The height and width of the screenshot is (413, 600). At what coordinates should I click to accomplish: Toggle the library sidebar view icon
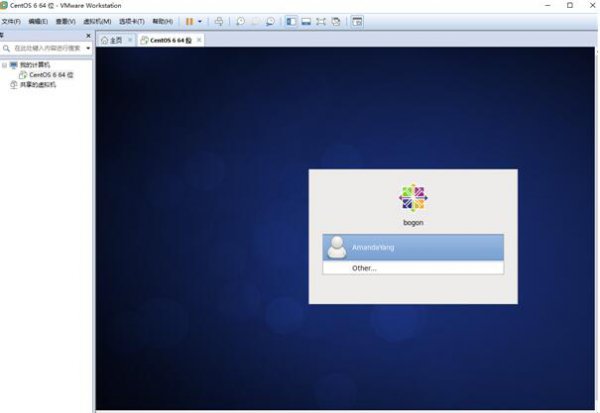coord(291,21)
